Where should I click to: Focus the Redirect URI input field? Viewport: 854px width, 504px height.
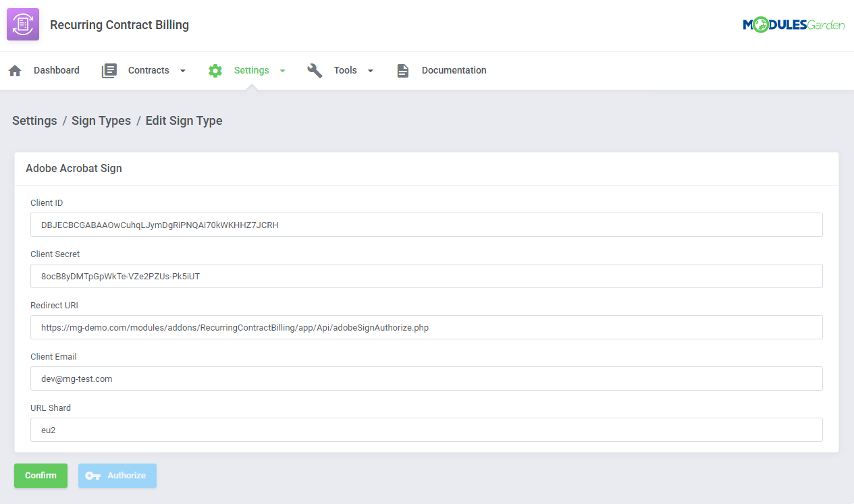pyautogui.click(x=427, y=327)
